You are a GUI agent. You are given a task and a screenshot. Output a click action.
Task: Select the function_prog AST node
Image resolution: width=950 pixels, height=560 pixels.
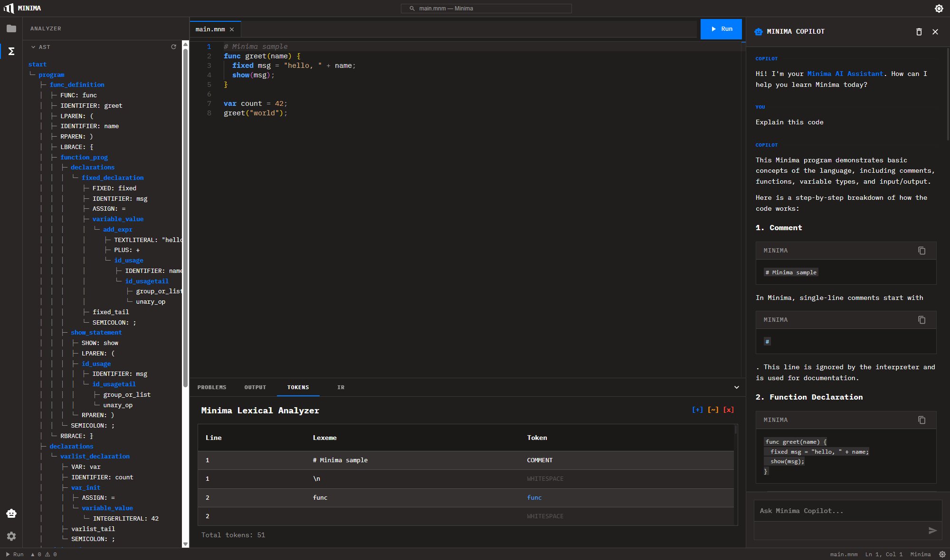84,158
